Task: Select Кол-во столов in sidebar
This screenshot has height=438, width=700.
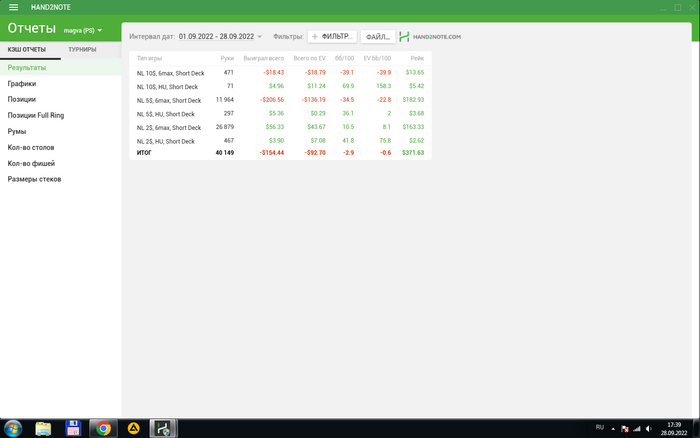Action: (61, 147)
